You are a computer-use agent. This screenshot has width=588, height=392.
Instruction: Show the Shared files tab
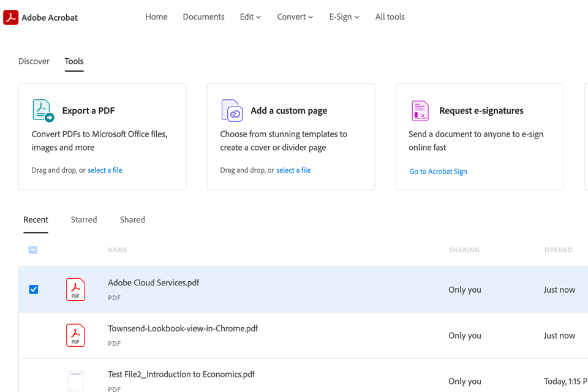tap(132, 220)
